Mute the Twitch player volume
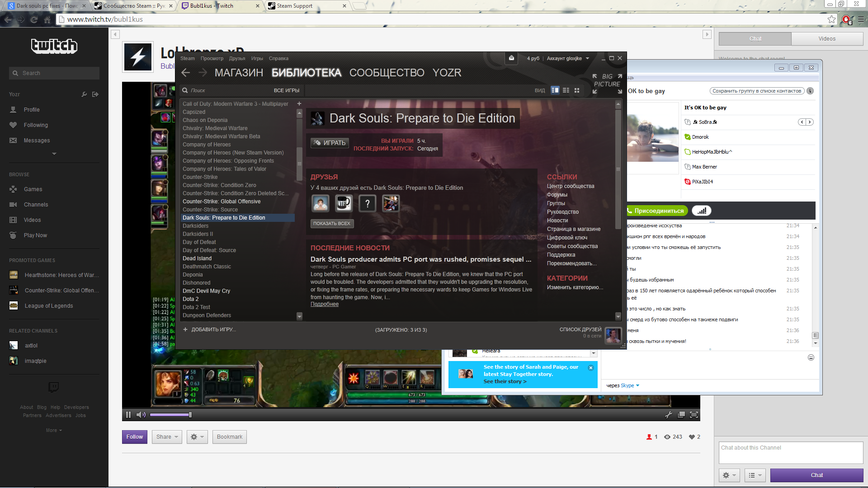Image resolution: width=868 pixels, height=488 pixels. [x=141, y=415]
